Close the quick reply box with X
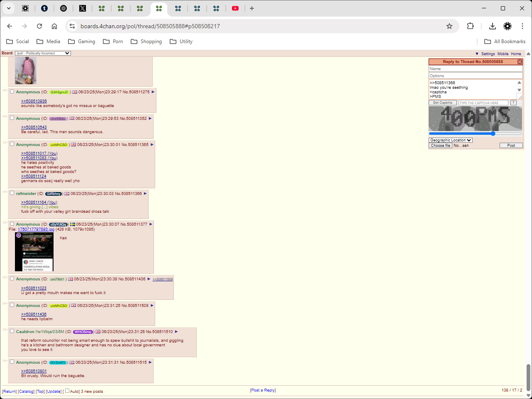532x399 pixels. [x=520, y=62]
